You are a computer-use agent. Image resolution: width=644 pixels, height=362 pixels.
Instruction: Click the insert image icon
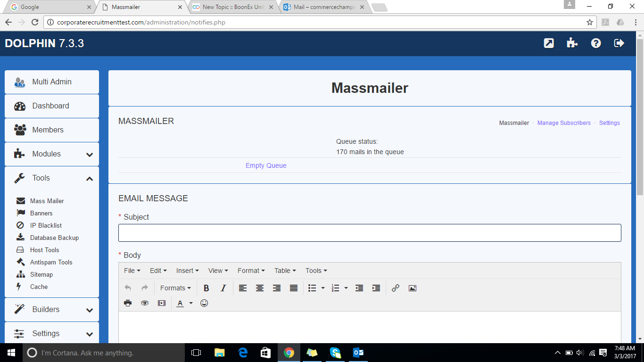point(413,288)
